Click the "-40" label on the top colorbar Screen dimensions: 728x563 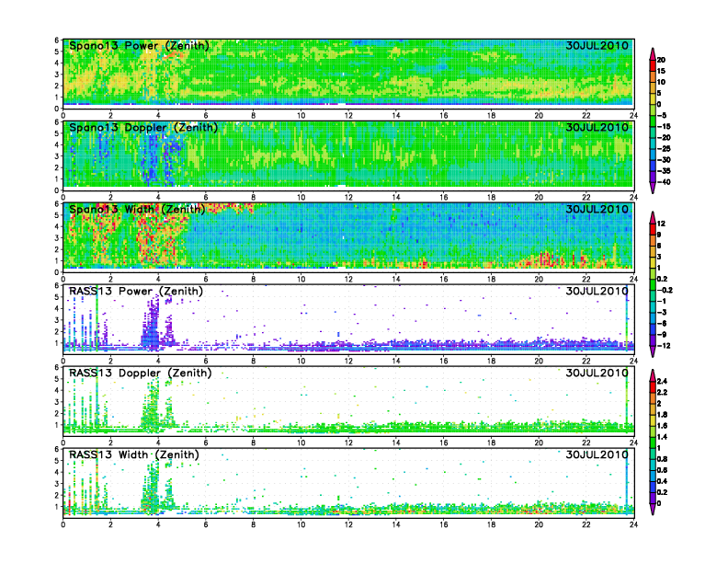(664, 182)
